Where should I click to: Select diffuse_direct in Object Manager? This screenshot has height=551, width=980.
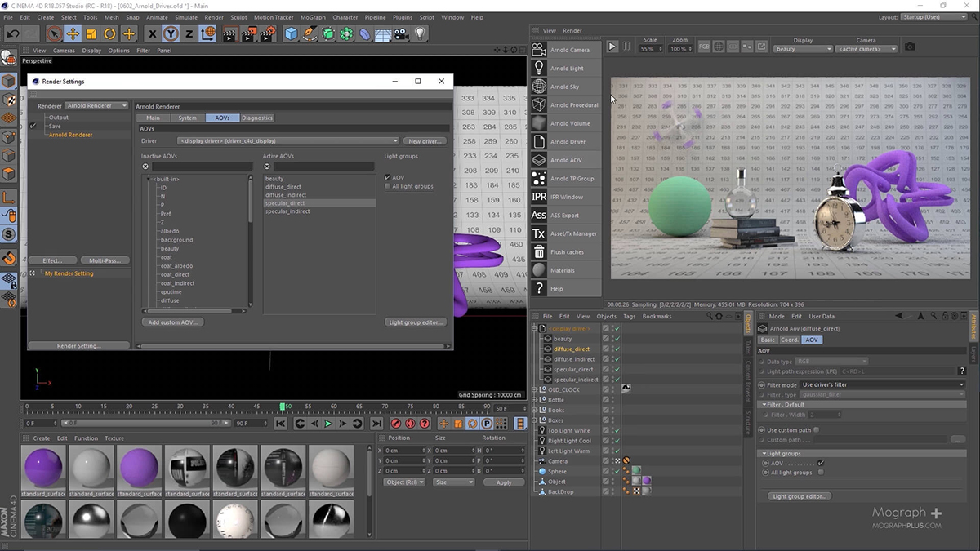point(572,349)
